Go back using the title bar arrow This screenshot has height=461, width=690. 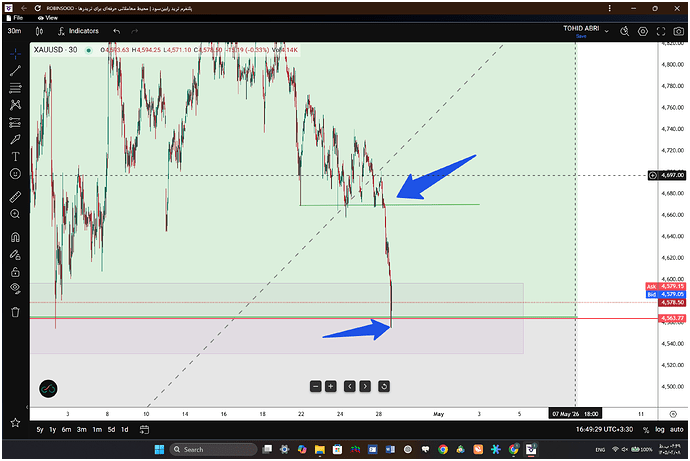pos(24,8)
